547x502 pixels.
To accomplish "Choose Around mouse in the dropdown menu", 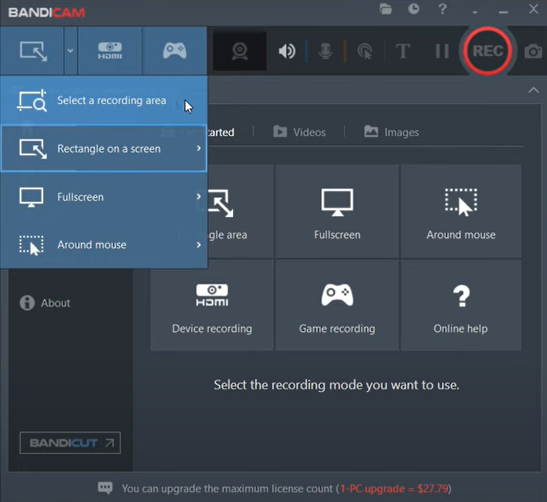I will [104, 245].
